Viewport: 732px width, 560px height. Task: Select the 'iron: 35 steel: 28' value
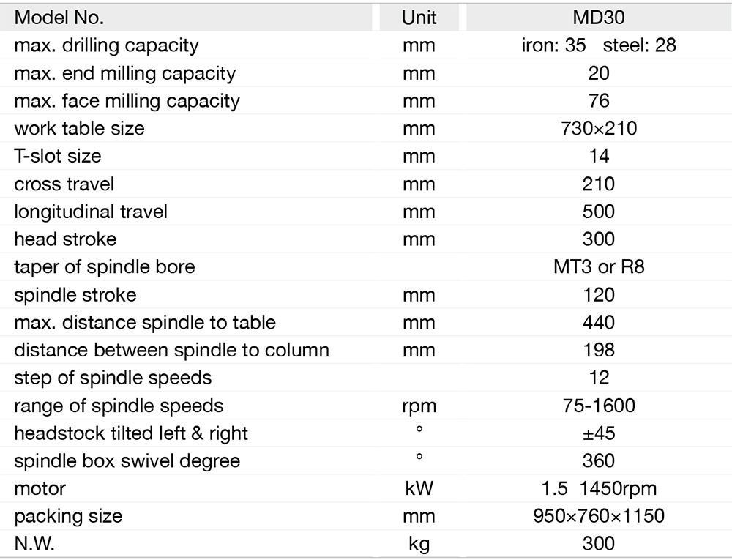click(x=598, y=45)
